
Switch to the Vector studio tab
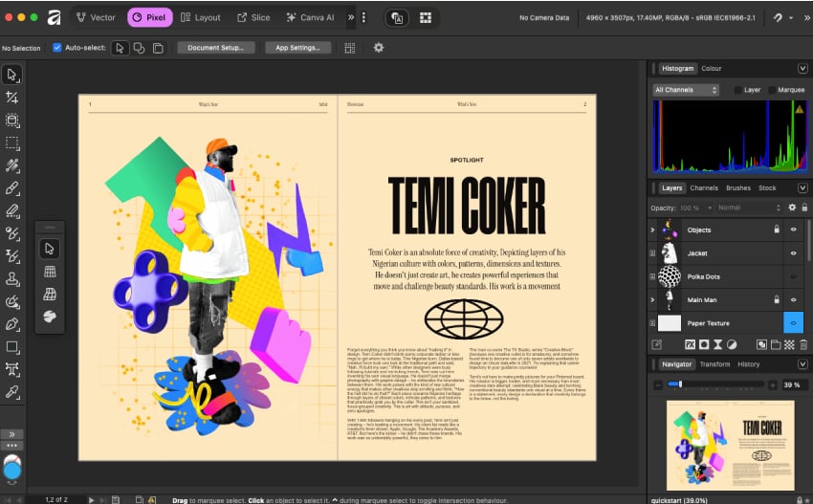(96, 17)
